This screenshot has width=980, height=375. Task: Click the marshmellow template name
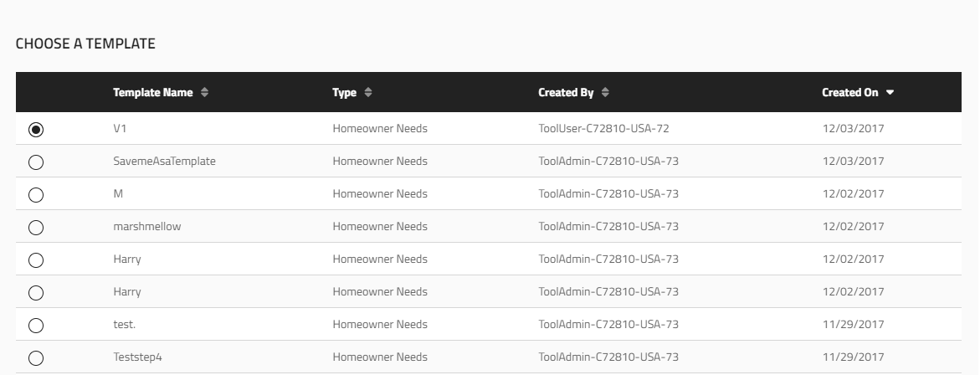[x=147, y=226]
